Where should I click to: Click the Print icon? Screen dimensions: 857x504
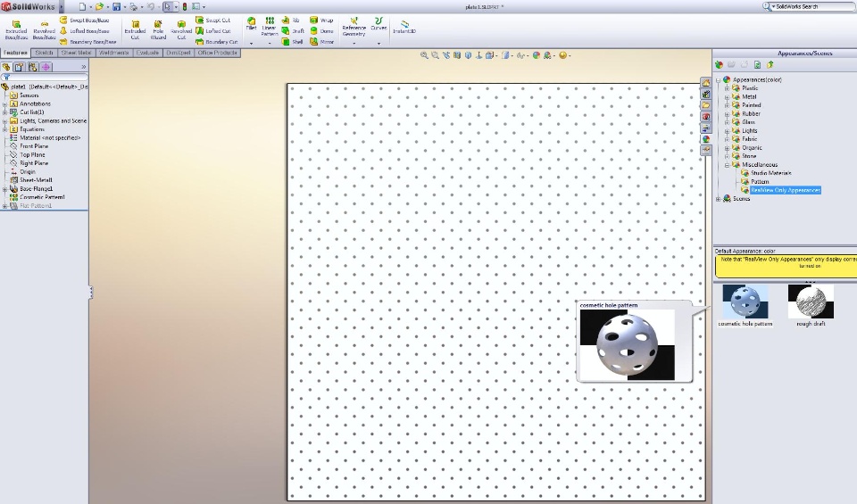133,6
